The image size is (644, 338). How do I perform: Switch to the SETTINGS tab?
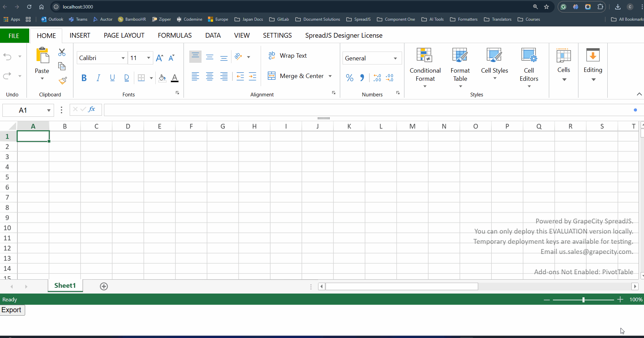point(277,35)
